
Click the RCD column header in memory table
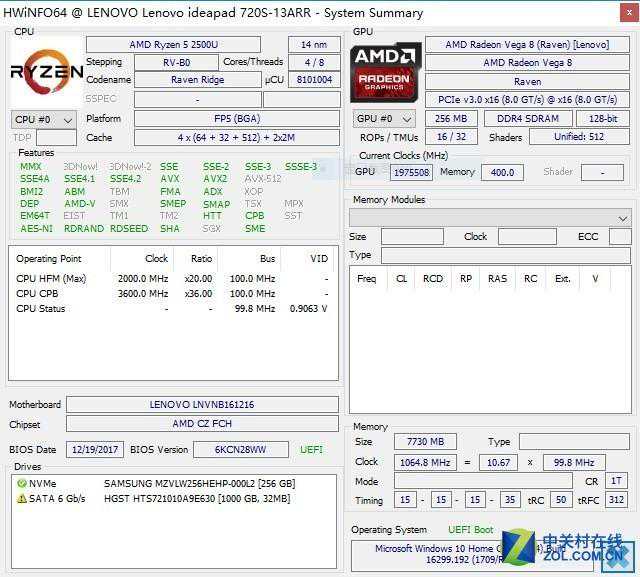point(432,279)
